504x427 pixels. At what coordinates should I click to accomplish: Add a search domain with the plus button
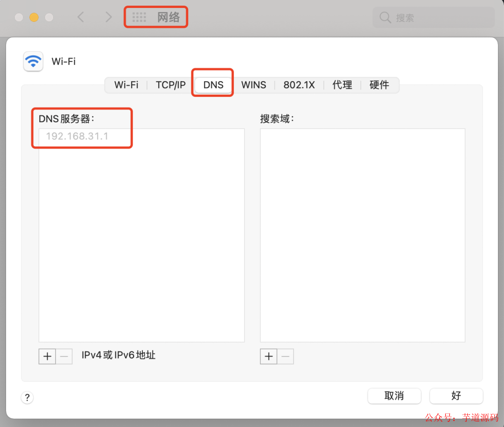pos(268,356)
